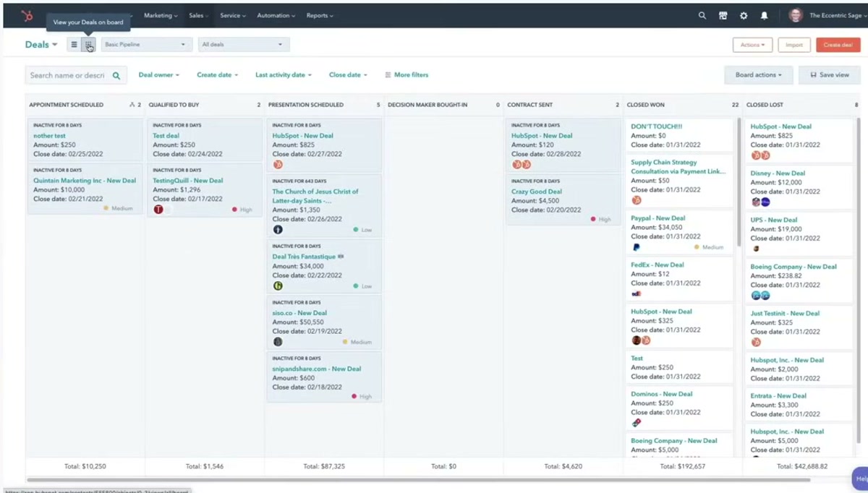
Task: Click the company icons on Disney deal
Action: point(760,202)
